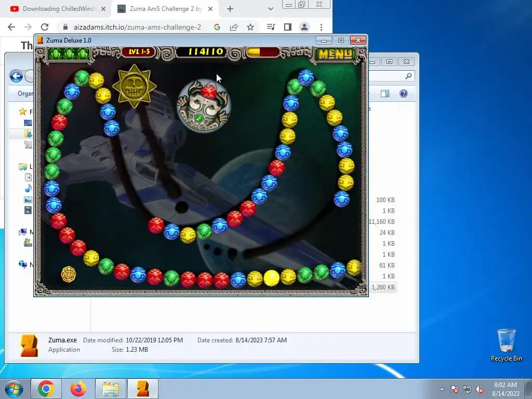Click the Zuma progress bar
The image size is (532, 399).
[x=263, y=52]
